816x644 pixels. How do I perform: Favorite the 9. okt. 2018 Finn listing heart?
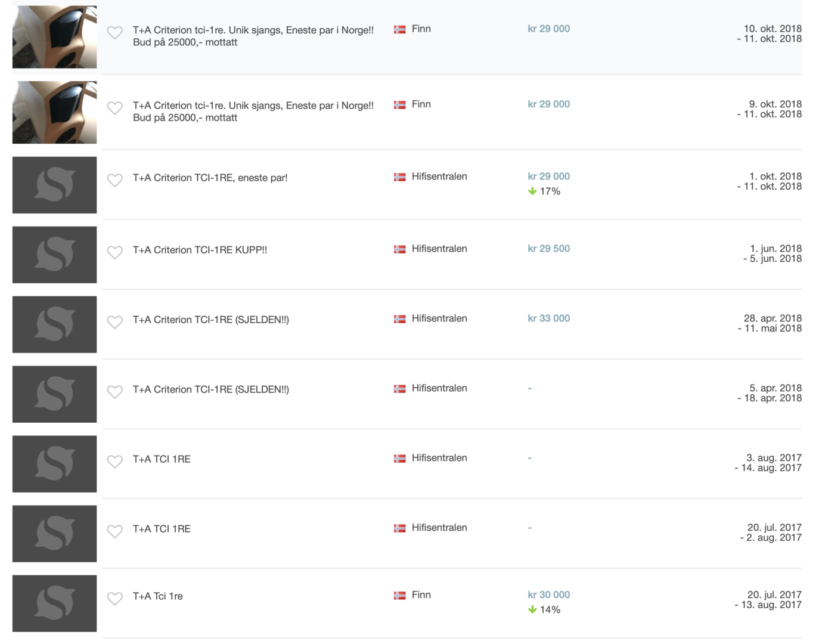115,108
